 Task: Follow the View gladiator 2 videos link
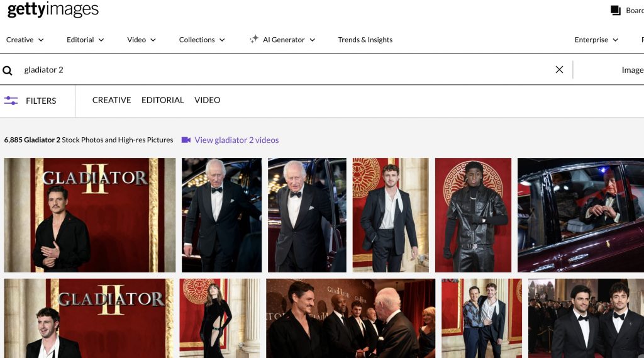point(236,140)
